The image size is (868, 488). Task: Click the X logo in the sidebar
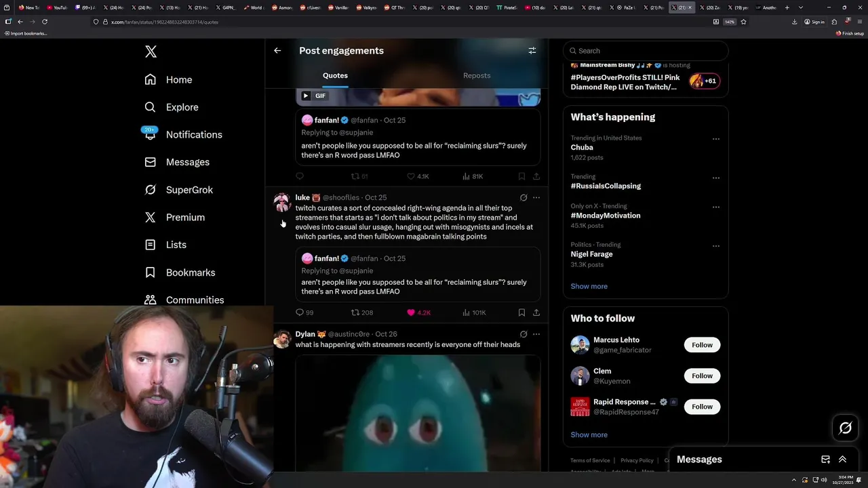pos(151,52)
